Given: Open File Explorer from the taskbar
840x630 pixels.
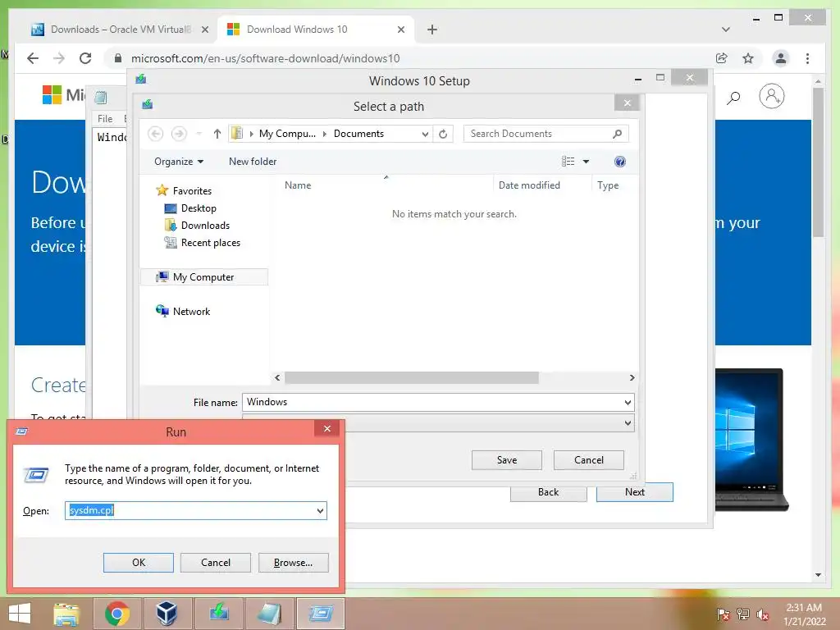Looking at the screenshot, I should coord(66,614).
